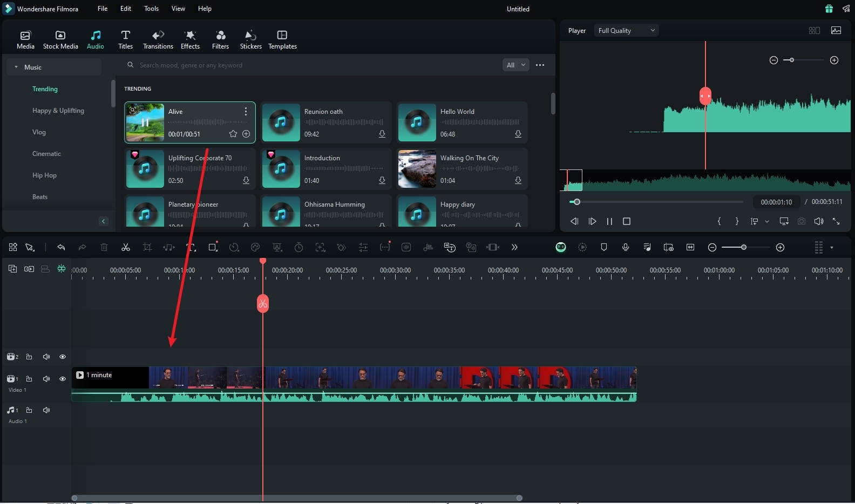The width and height of the screenshot is (855, 504).
Task: Open the AI copilot face icon
Action: click(x=561, y=247)
